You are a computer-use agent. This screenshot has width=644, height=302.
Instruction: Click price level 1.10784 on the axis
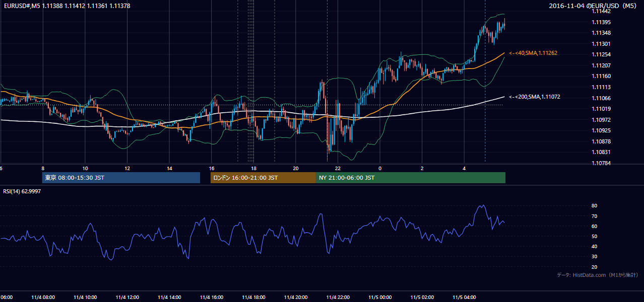point(601,163)
